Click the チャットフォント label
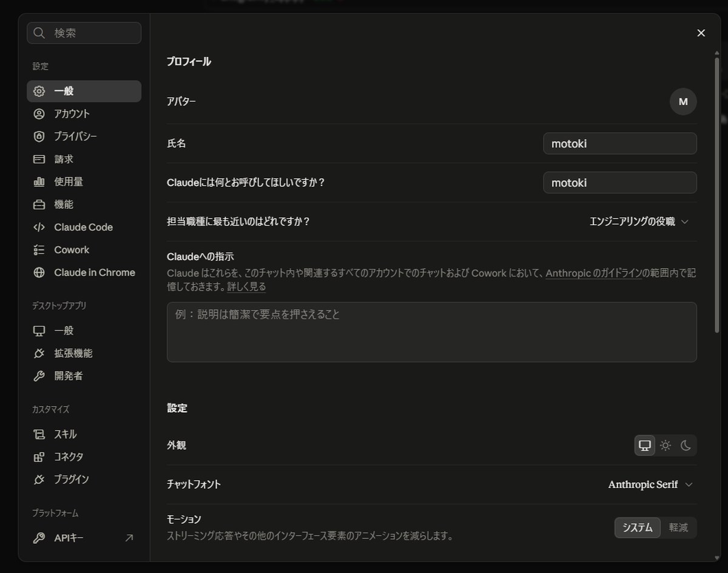The height and width of the screenshot is (573, 728). 194,484
